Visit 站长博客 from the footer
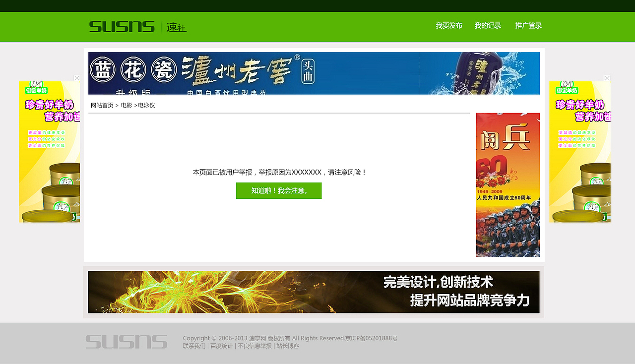The width and height of the screenshot is (635, 364). pyautogui.click(x=288, y=346)
